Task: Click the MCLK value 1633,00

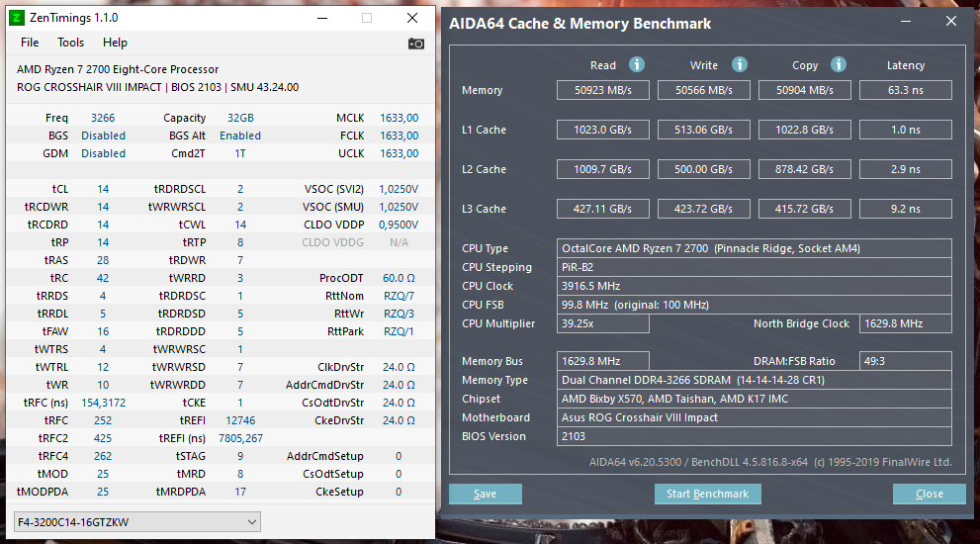Action: (x=400, y=118)
